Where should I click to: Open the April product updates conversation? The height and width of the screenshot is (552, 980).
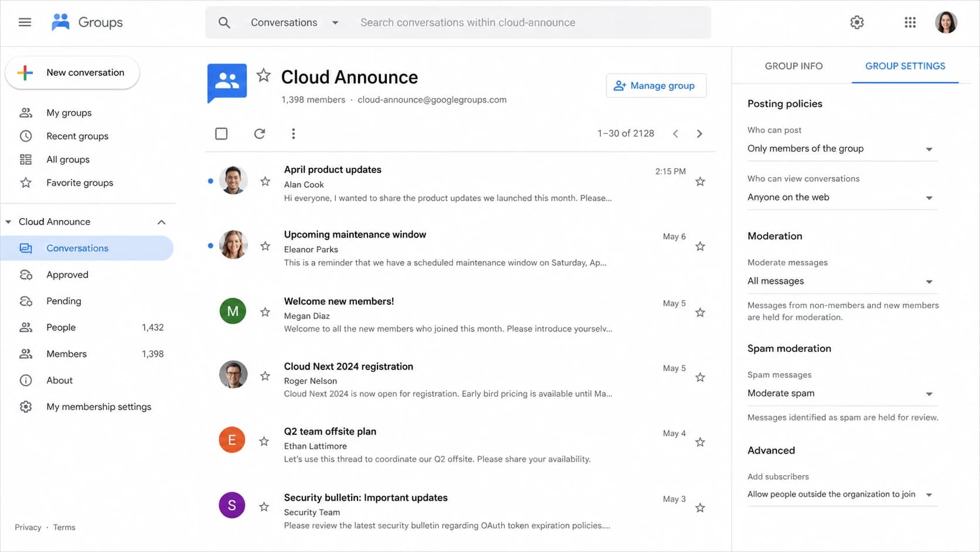pos(332,170)
